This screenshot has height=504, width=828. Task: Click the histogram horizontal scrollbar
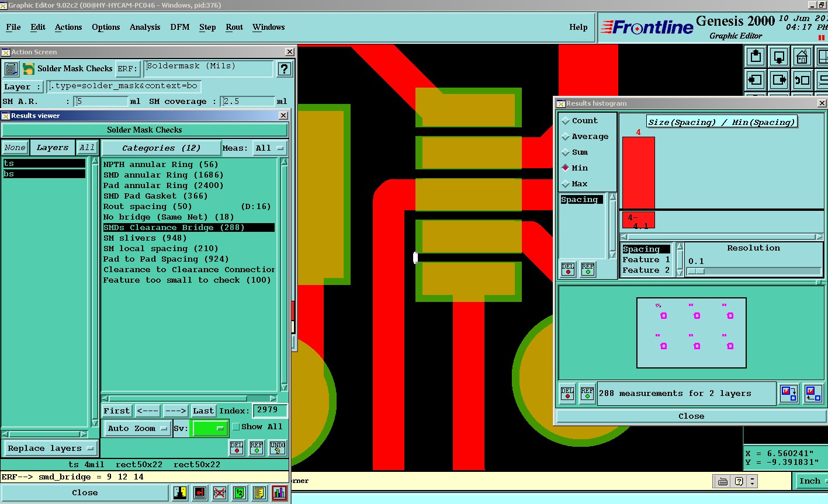coord(722,237)
